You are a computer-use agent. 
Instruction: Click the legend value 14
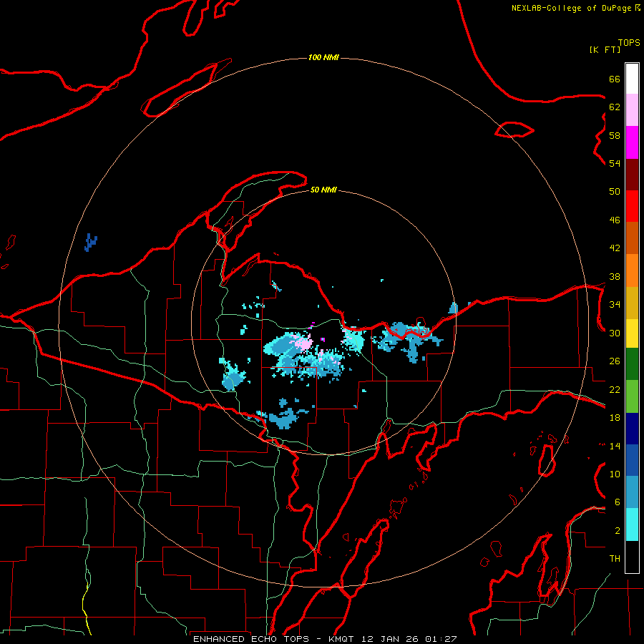coord(615,446)
